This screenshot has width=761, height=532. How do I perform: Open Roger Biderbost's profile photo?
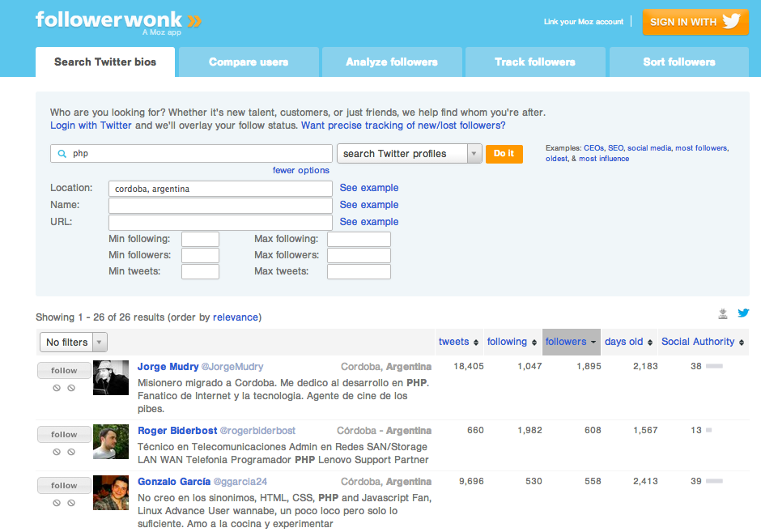click(x=111, y=442)
